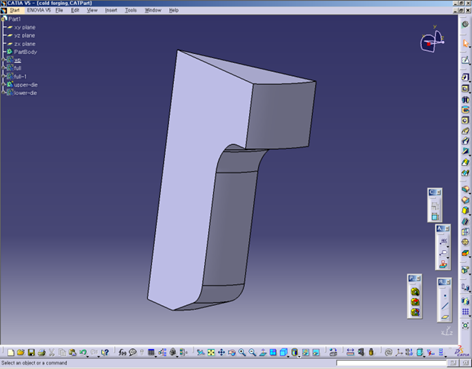The image size is (472, 369).
Task: Open the File menu
Action: coord(59,10)
